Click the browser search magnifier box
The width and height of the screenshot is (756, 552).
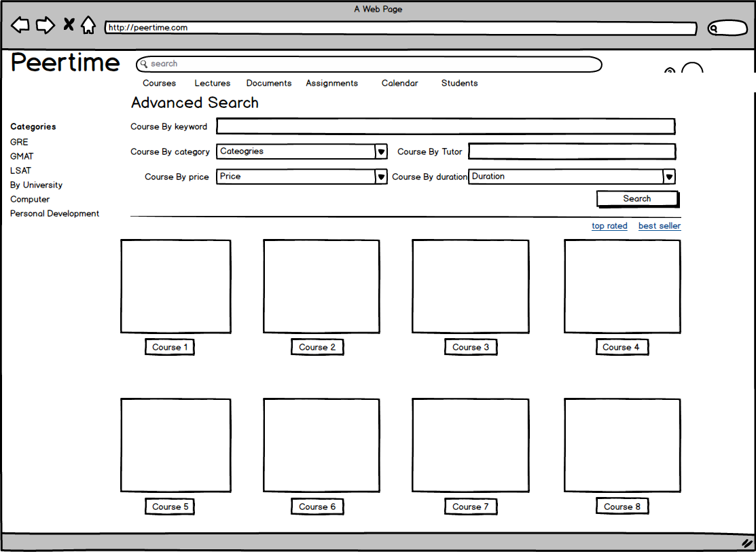(x=727, y=29)
